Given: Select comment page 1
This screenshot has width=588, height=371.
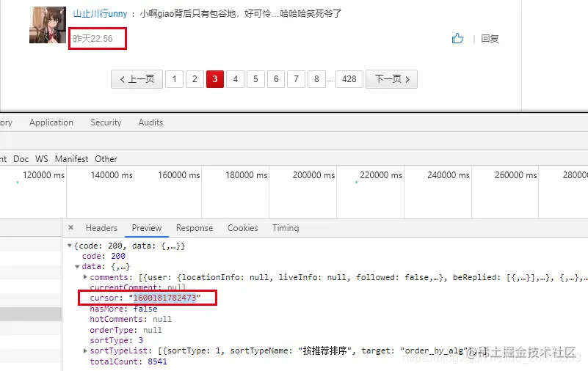Looking at the screenshot, I should click(x=175, y=79).
